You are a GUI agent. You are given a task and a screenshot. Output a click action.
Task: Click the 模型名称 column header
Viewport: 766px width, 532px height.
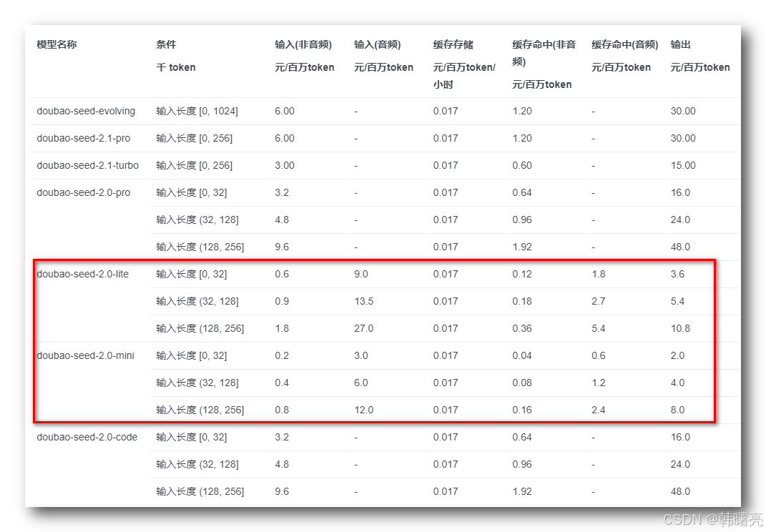pyautogui.click(x=57, y=44)
